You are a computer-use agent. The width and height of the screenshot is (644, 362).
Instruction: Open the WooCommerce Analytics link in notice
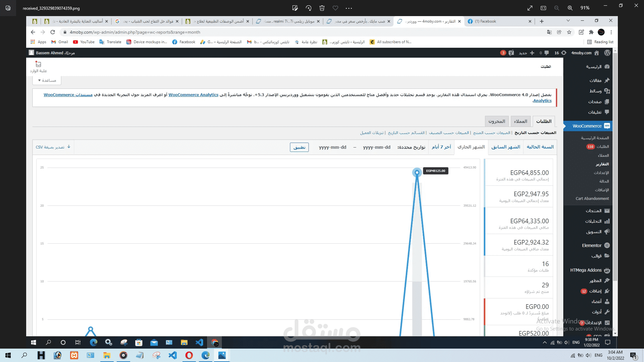pos(193,95)
